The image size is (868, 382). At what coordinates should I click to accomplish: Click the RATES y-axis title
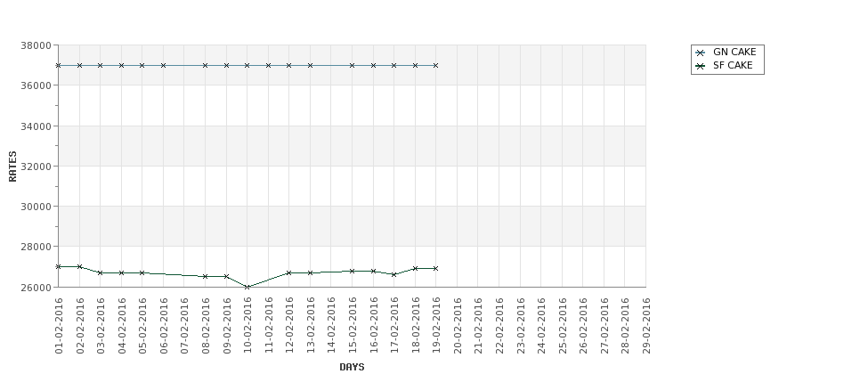(12, 167)
